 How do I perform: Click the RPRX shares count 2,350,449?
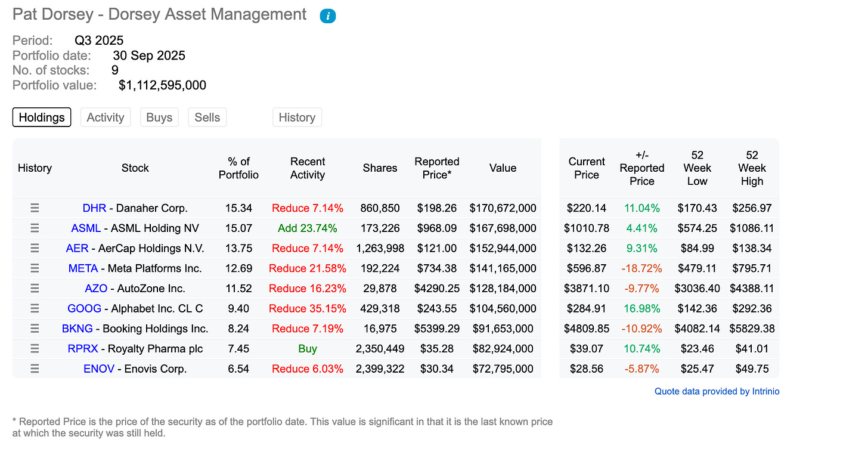click(380, 349)
